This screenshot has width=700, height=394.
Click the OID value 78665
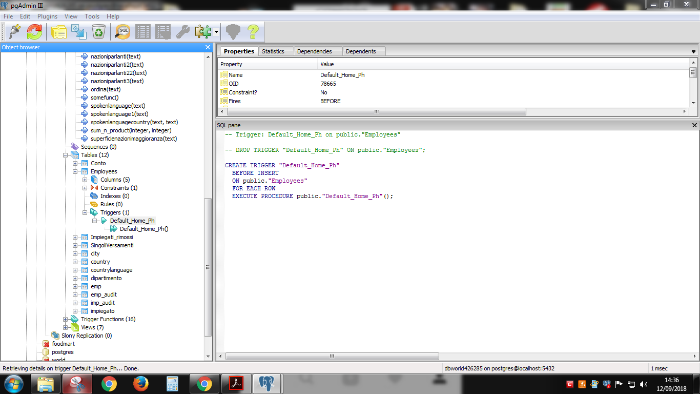click(x=328, y=83)
